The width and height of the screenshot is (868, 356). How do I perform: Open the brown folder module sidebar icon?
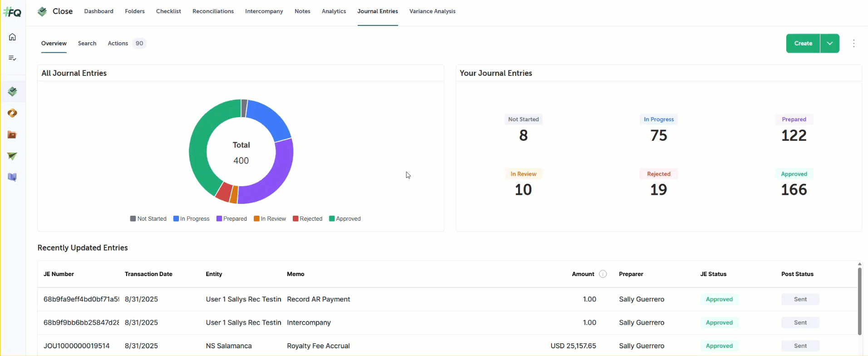(12, 135)
